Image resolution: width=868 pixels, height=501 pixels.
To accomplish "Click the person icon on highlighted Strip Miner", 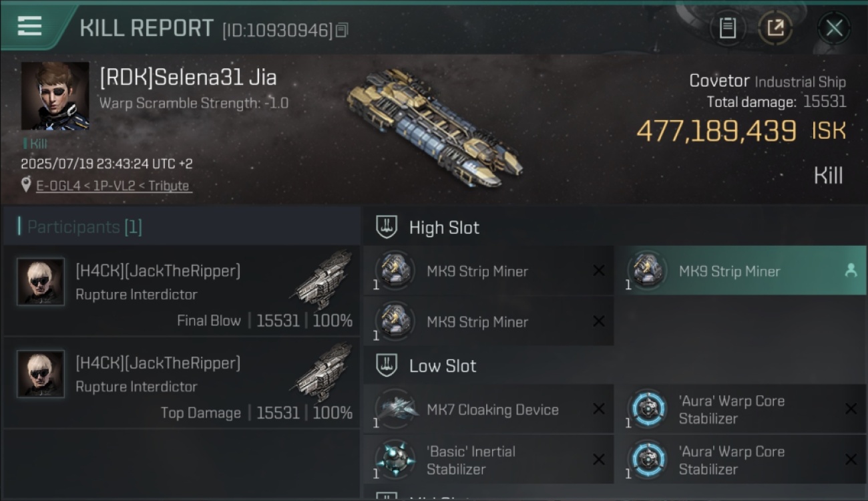I will coord(851,271).
